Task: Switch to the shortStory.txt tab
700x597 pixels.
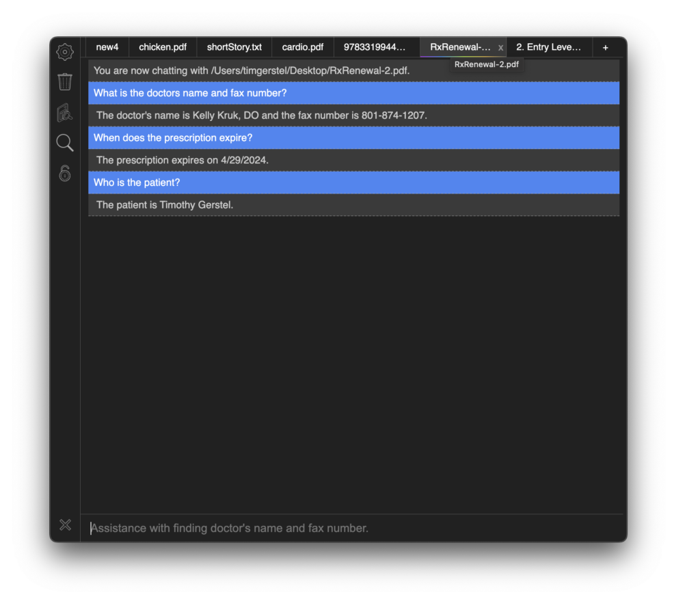Action: (234, 47)
